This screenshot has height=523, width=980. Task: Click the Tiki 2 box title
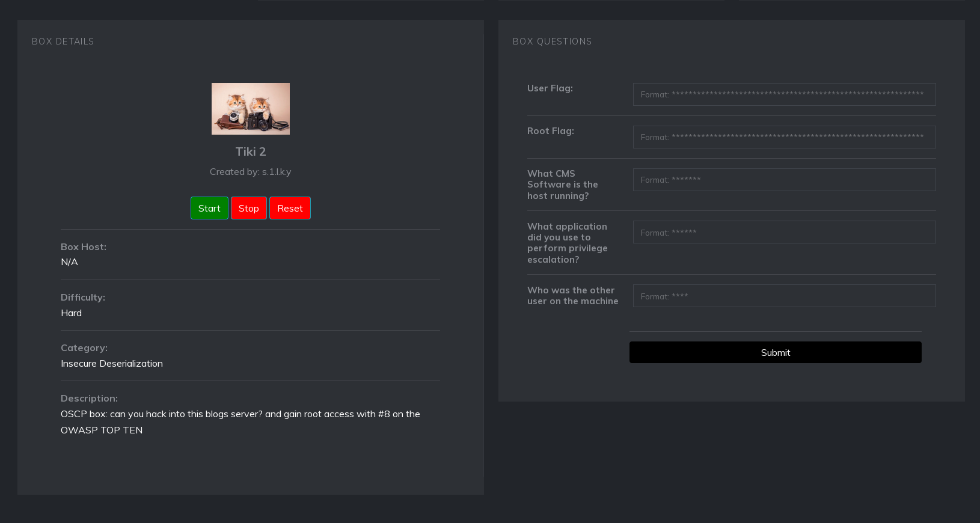(x=250, y=151)
